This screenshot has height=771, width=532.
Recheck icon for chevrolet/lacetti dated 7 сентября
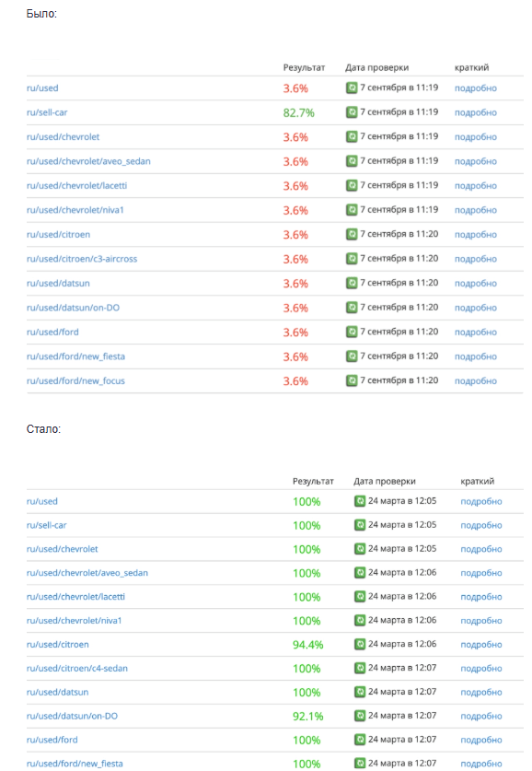tap(352, 185)
